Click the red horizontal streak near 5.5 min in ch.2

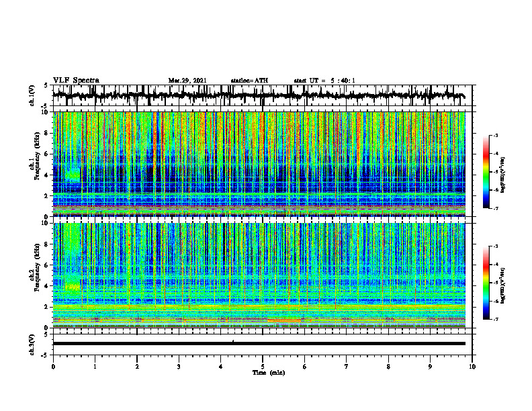pyautogui.click(x=284, y=320)
